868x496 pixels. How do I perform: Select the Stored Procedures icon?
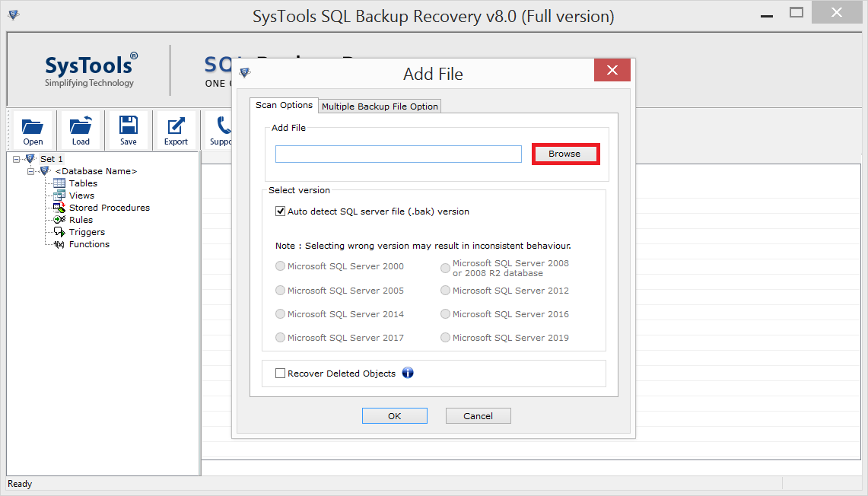(x=59, y=208)
